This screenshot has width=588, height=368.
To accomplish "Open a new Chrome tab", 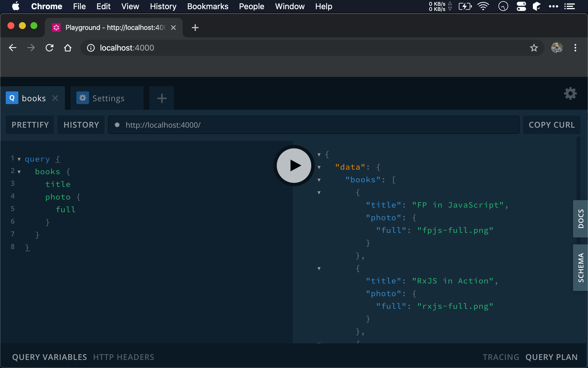I will click(195, 28).
